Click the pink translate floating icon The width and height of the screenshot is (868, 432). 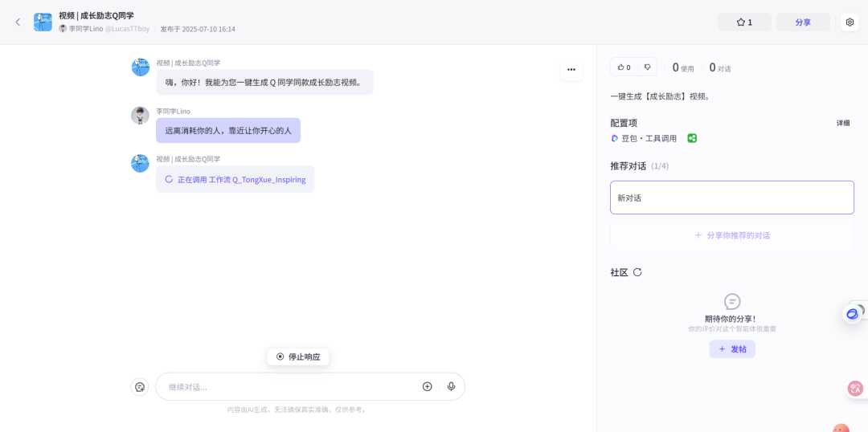click(x=856, y=389)
